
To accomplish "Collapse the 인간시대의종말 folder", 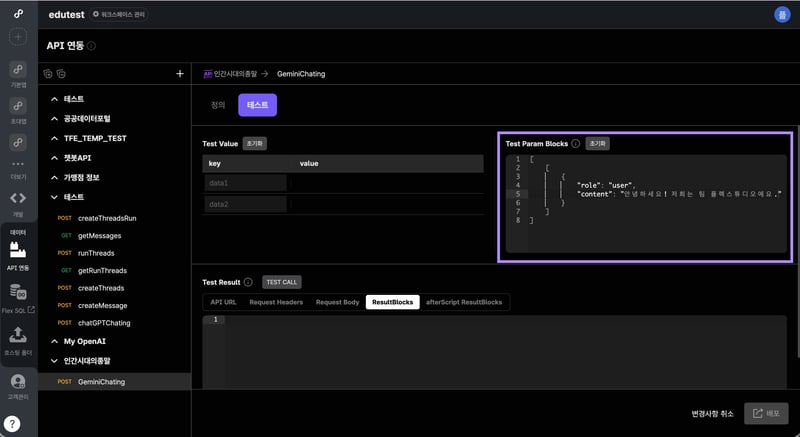I will [54, 359].
